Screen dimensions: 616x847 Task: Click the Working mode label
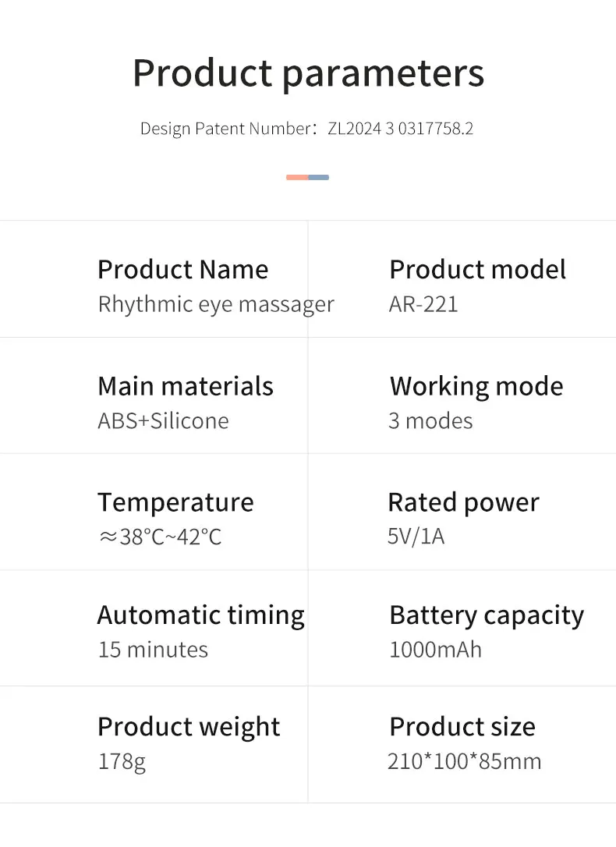[476, 386]
